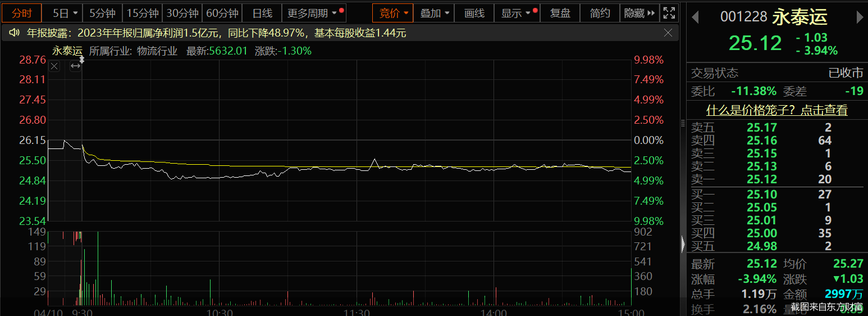Open the 年报披露 annual report news

tap(217, 33)
